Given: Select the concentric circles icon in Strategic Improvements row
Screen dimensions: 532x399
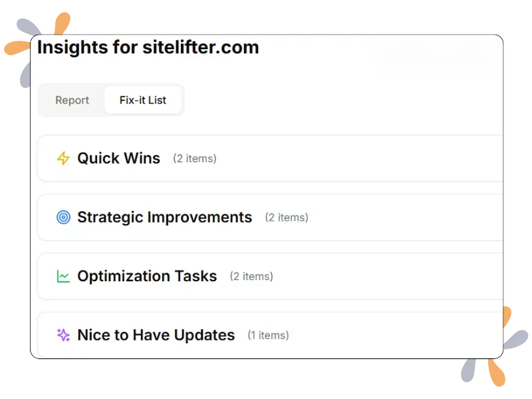Looking at the screenshot, I should tap(64, 216).
